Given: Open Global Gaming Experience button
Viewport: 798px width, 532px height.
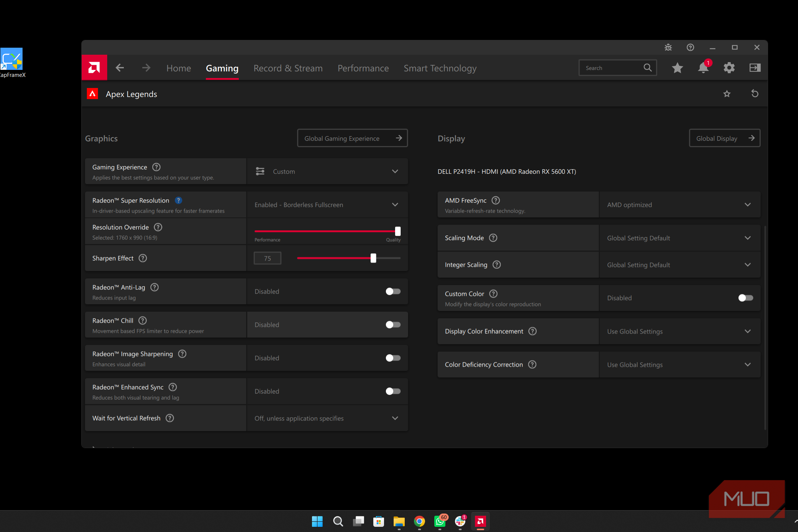Looking at the screenshot, I should click(353, 138).
